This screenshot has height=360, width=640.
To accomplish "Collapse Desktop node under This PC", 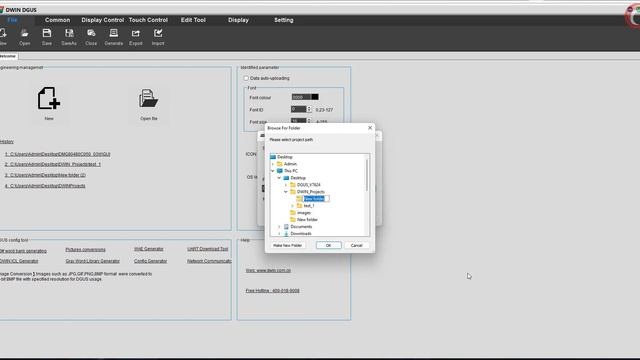I will (x=280, y=178).
